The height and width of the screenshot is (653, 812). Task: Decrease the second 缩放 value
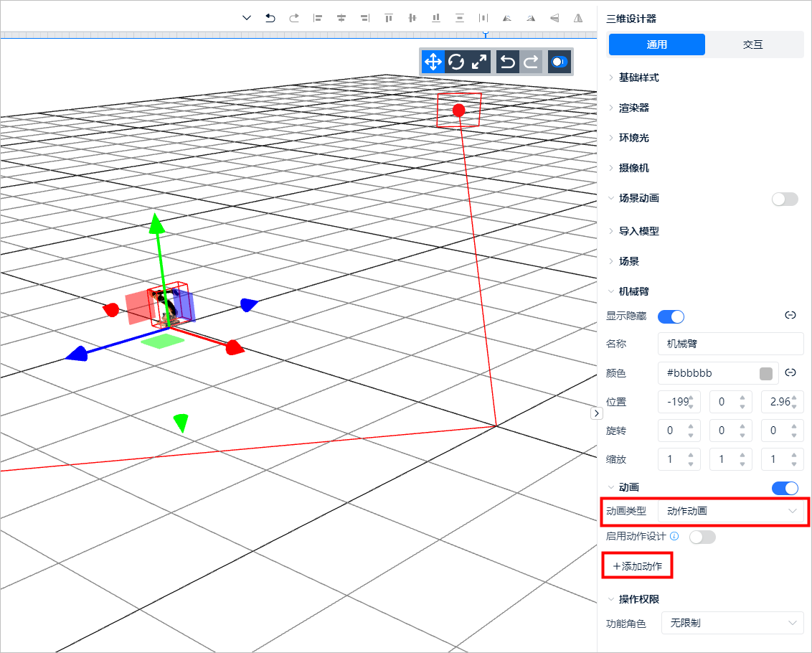pos(742,464)
